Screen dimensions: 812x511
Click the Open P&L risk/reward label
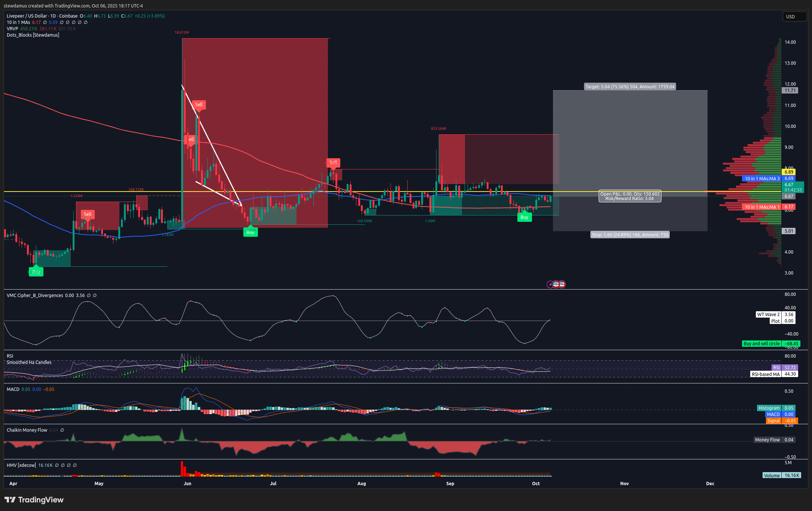[630, 196]
